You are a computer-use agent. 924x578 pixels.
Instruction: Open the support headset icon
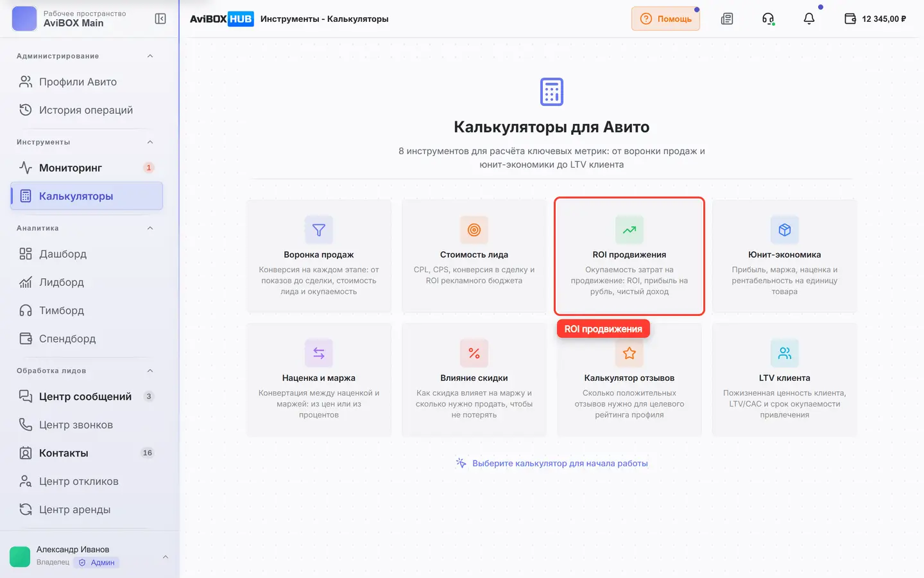(768, 19)
